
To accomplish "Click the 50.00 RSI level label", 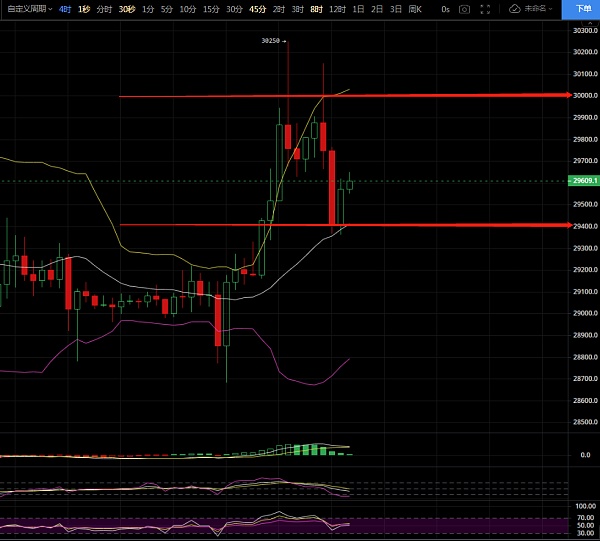I will click(586, 525).
